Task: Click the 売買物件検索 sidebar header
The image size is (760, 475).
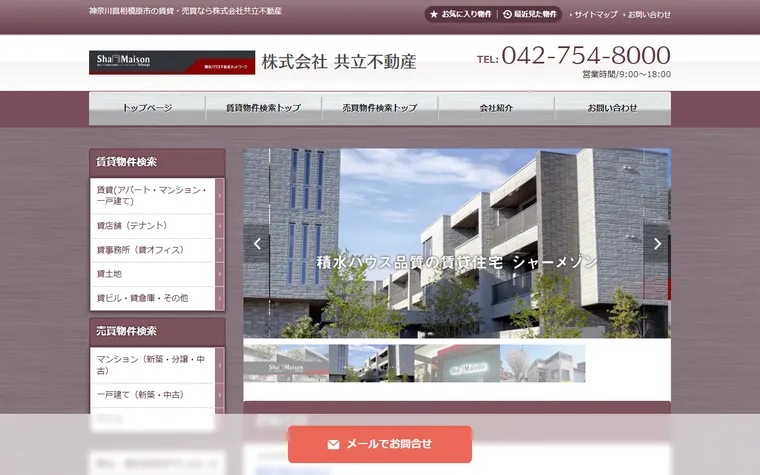Action: point(158,332)
